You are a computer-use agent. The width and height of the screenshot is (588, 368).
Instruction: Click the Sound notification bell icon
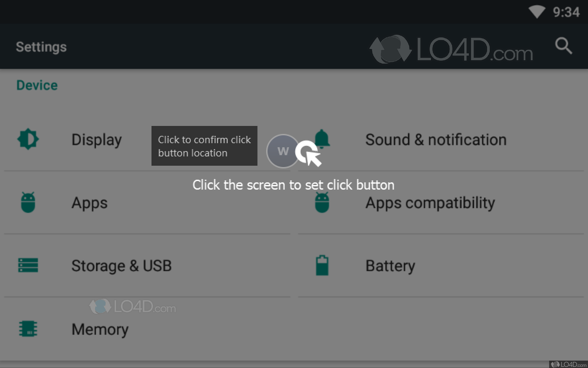click(322, 138)
